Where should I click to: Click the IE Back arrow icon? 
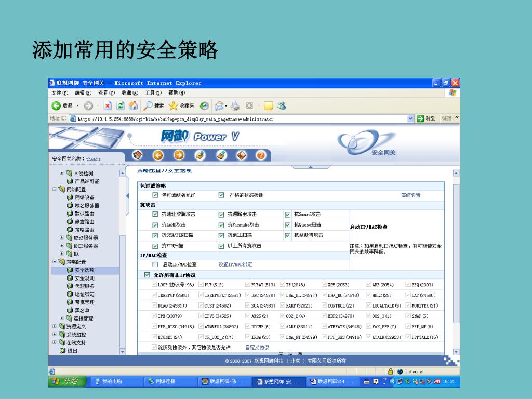pyautogui.click(x=56, y=106)
